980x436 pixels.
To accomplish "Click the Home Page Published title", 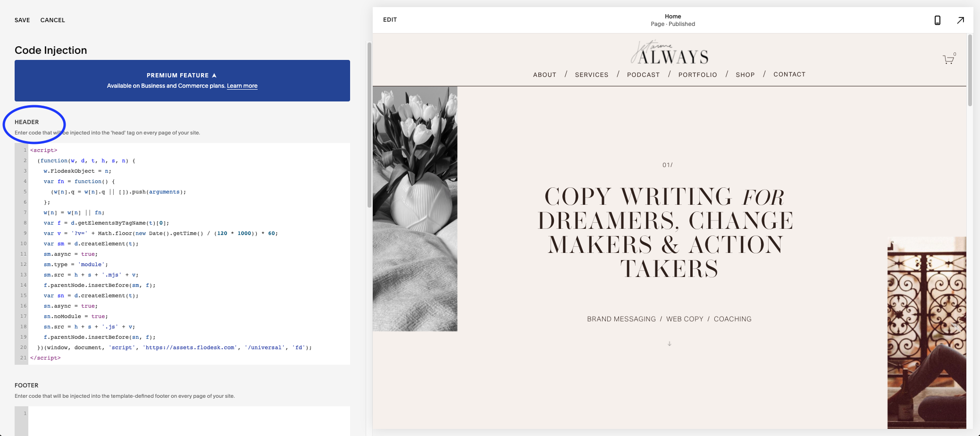I will (x=673, y=20).
